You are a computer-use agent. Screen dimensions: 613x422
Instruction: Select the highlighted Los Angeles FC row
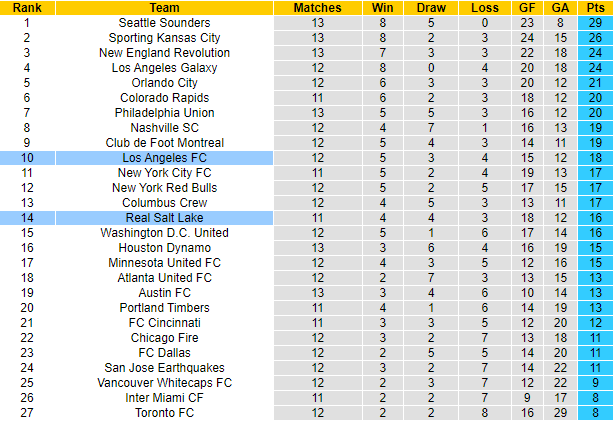164,158
